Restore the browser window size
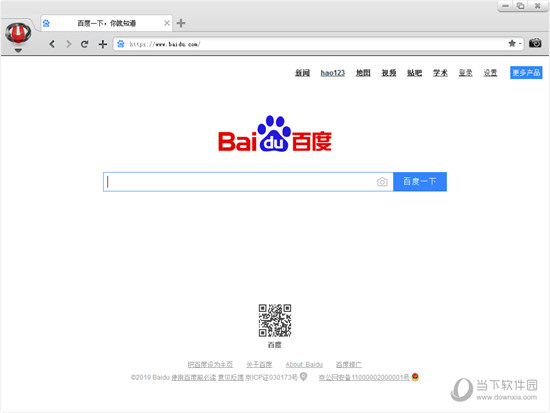Viewport: 550px width, 413px height. click(x=521, y=6)
